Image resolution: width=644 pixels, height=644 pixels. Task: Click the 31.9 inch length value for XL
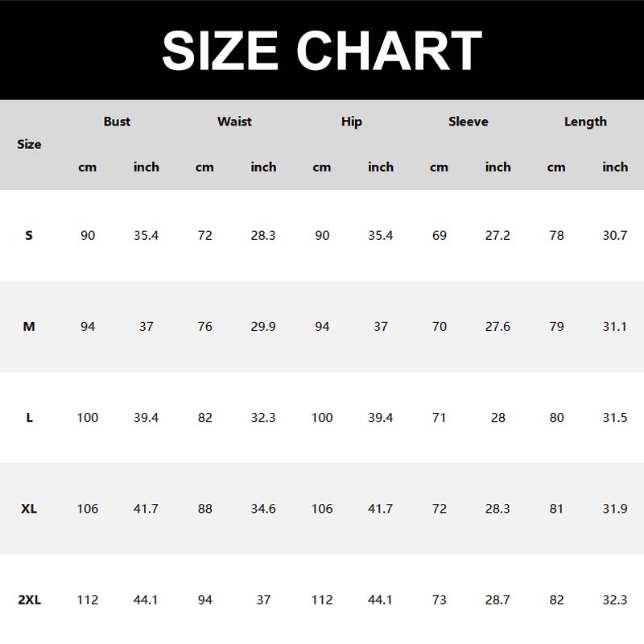pyautogui.click(x=615, y=509)
